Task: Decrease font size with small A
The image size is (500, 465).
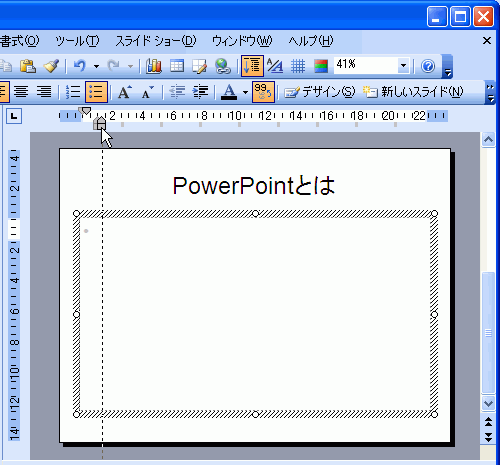Action: click(x=148, y=91)
